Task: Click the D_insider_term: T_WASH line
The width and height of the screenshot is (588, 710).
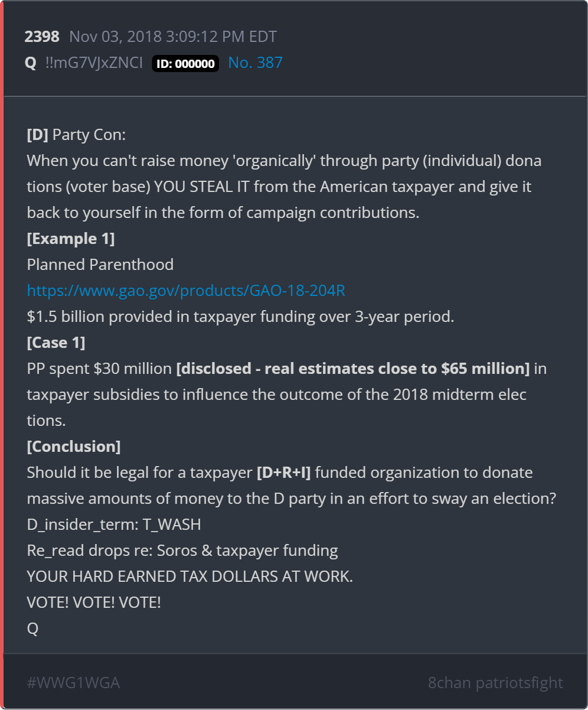Action: pos(114,525)
